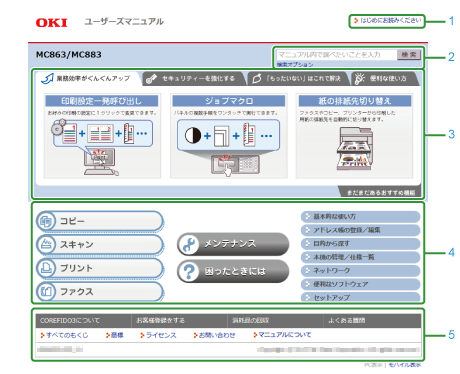
Task: Click the printer icon beside プリント
Action: pos(46,268)
